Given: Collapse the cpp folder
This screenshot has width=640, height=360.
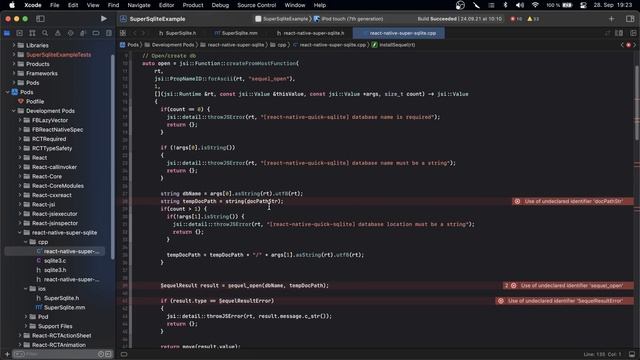Looking at the screenshot, I should coord(26,242).
